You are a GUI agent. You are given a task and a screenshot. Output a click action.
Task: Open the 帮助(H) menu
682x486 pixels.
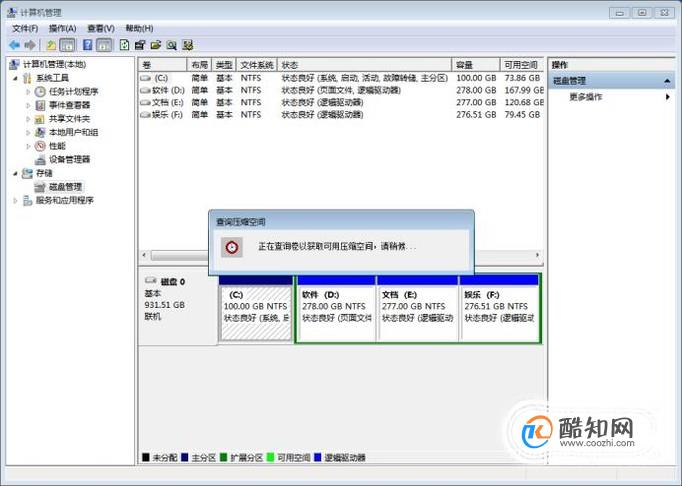[139, 29]
